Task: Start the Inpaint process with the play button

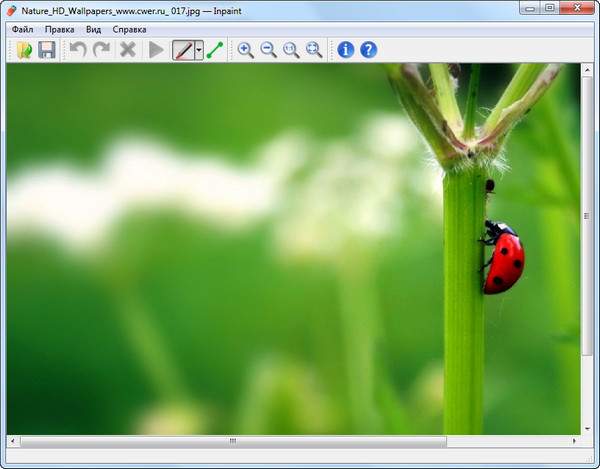Action: click(x=156, y=49)
